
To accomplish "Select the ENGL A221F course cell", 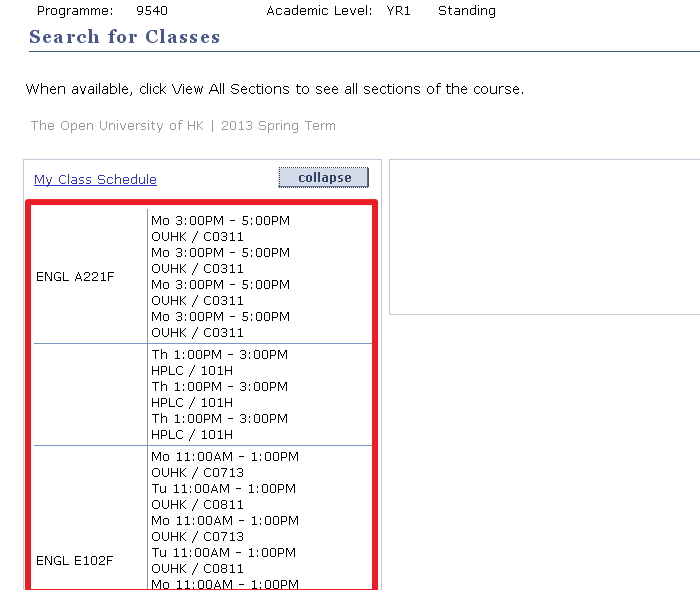I will tap(75, 277).
